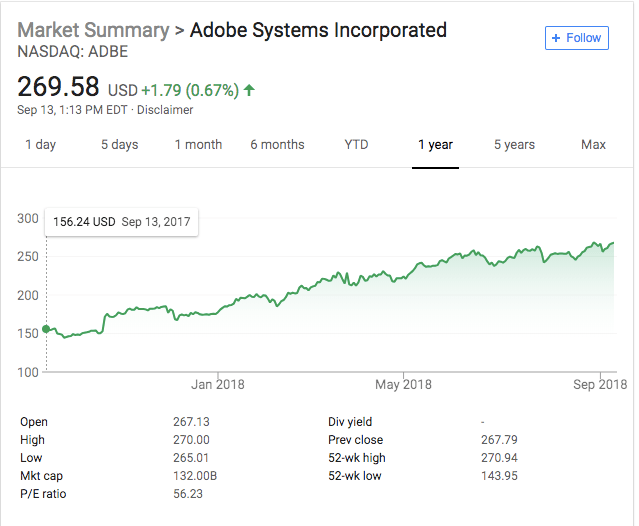Choose the 1 year tab
Screen dimensions: 639x526
click(435, 145)
